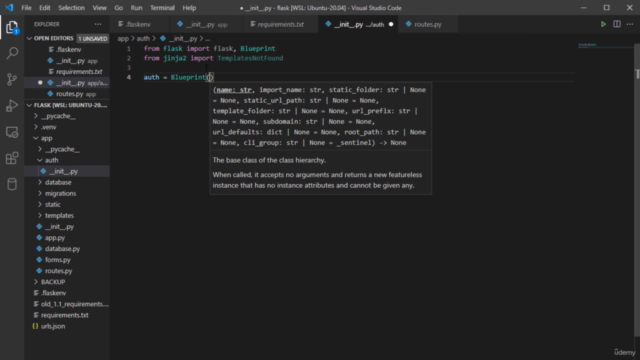Open the Go menu
This screenshot has height=360, width=640.
pyautogui.click(x=118, y=8)
